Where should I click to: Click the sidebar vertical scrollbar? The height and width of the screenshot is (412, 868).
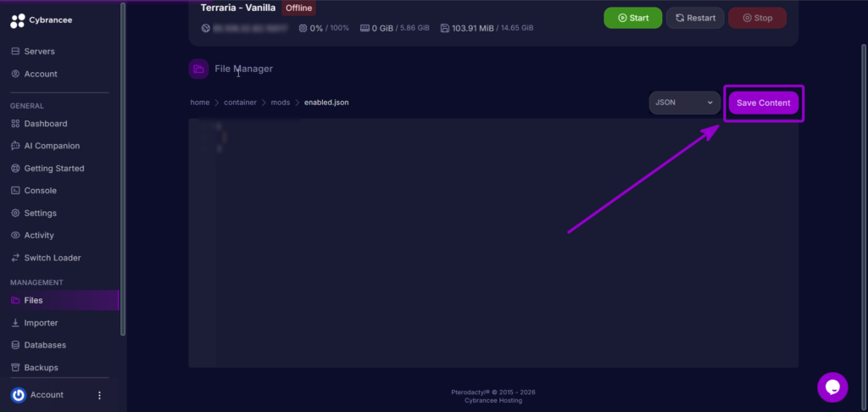coord(123,169)
